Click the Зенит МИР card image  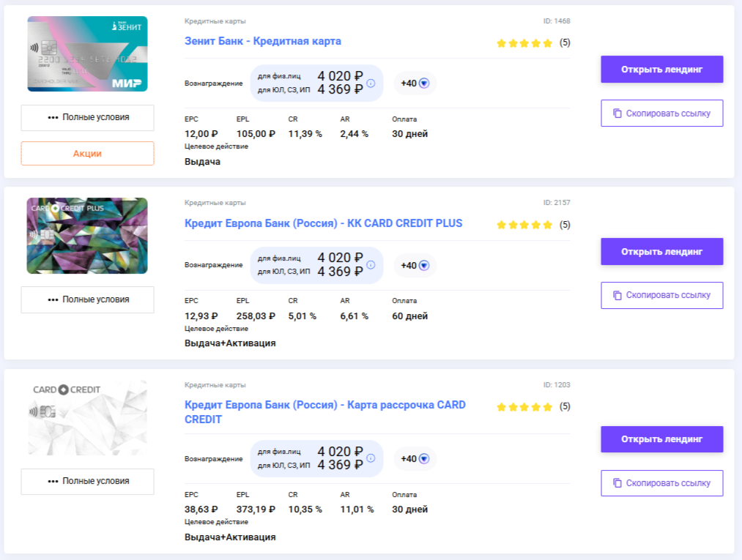click(87, 54)
